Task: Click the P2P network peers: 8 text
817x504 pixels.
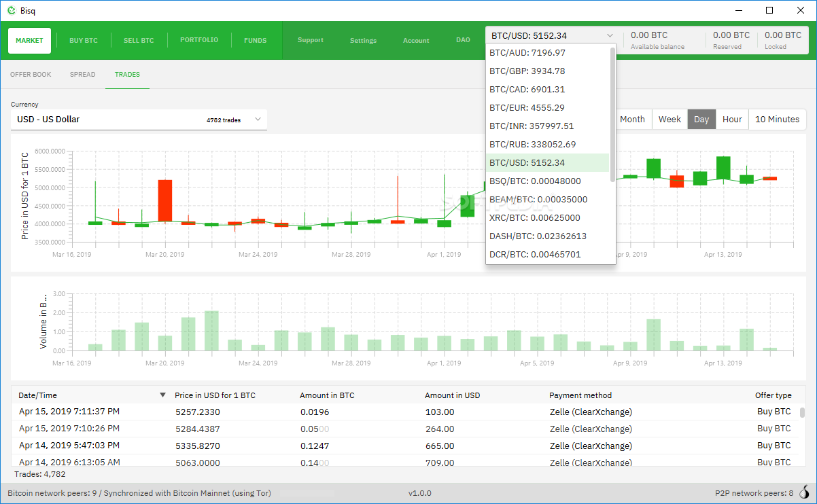Action: (x=754, y=493)
